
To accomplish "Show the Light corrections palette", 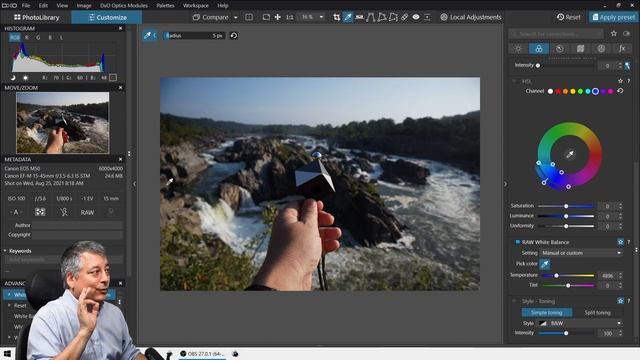I will click(x=518, y=49).
